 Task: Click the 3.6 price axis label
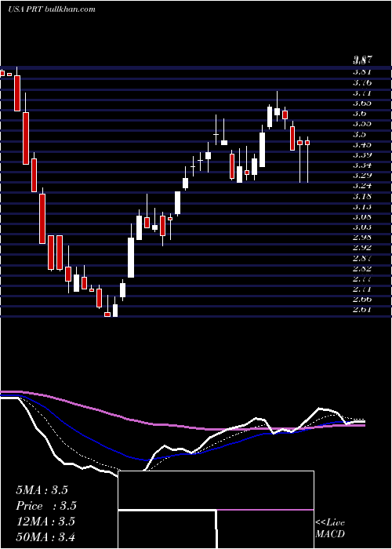pos(360,114)
